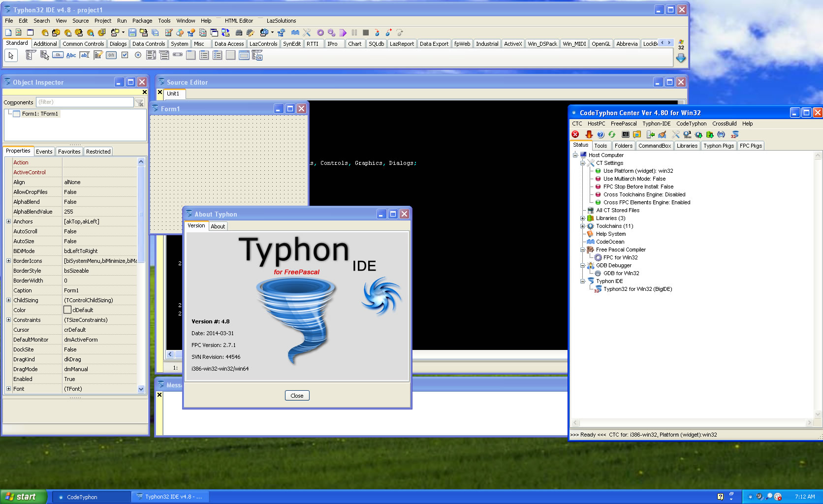This screenshot has height=504, width=823.
Task: Select the TButton 'Ok' component icon
Action: [58, 55]
